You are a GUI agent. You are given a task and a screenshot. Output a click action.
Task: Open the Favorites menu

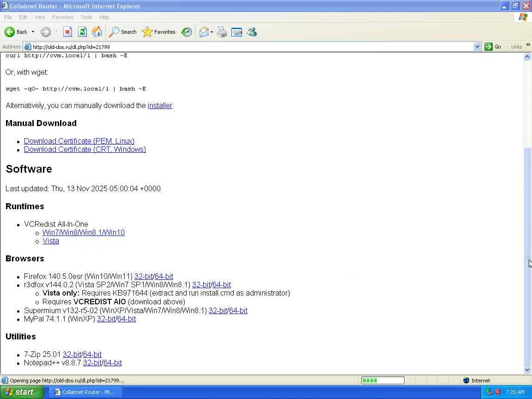pos(62,17)
